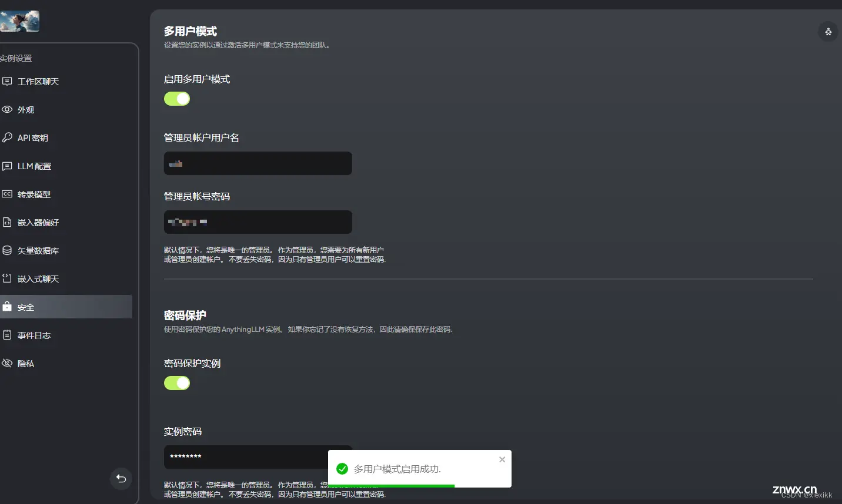Click the round icon at top right corner
The height and width of the screenshot is (504, 842).
point(828,32)
